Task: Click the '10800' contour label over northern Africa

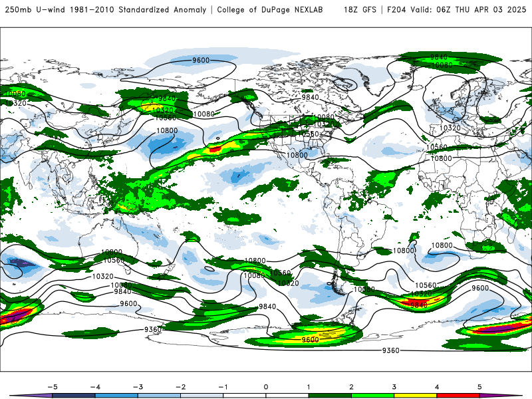Action: tap(441, 158)
